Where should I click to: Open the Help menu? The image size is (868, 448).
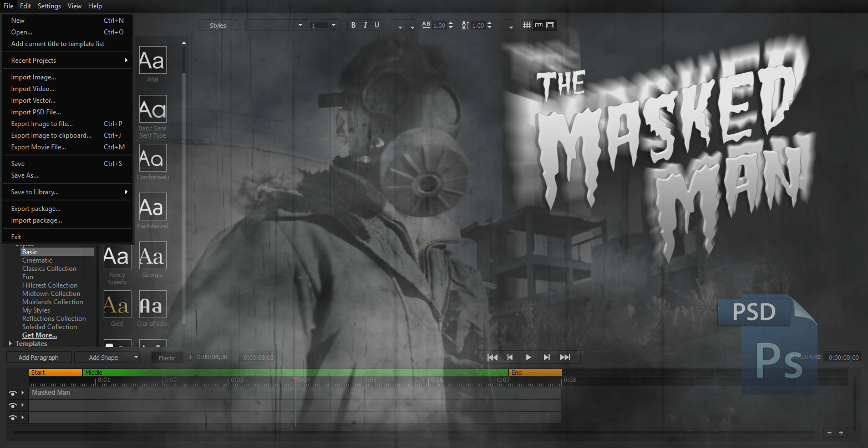(95, 6)
